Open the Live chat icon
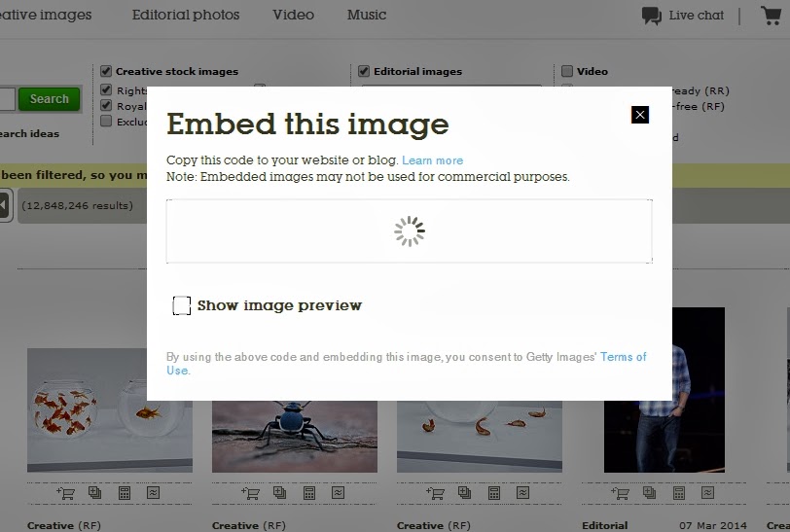790x532 pixels. [651, 16]
